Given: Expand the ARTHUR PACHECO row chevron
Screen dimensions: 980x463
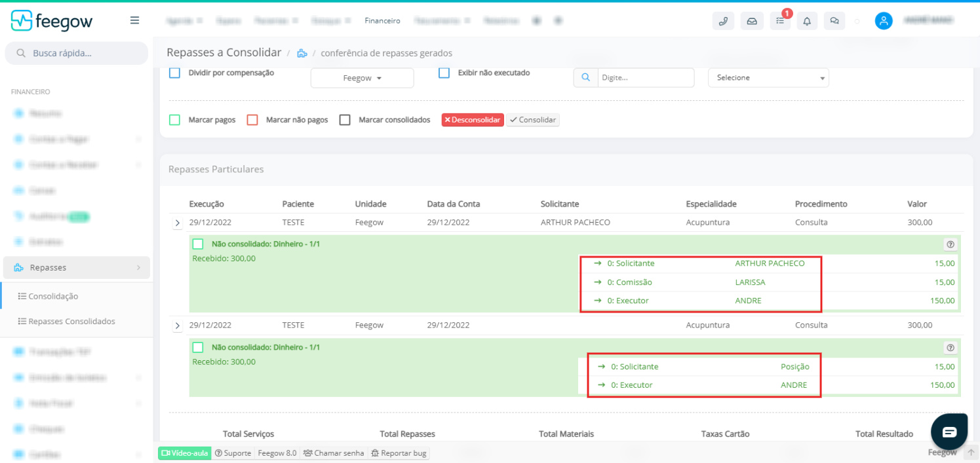Looking at the screenshot, I should click(178, 223).
